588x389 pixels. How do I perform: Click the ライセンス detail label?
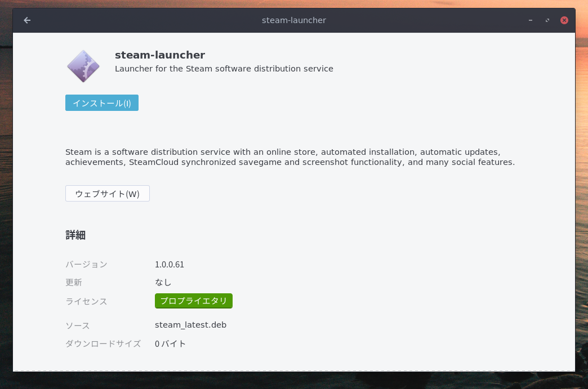click(x=86, y=301)
